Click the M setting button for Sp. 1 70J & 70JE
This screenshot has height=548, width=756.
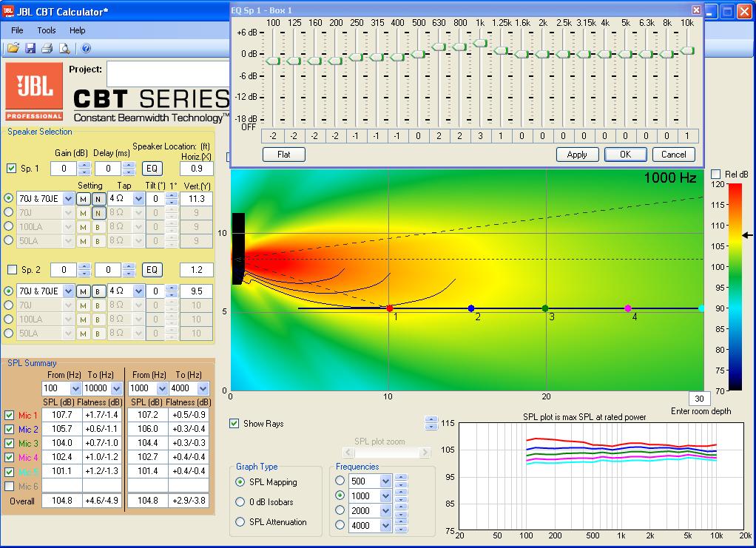click(84, 199)
